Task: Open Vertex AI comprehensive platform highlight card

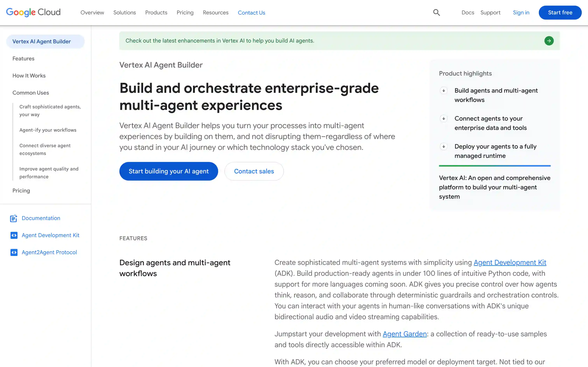Action: [494, 187]
